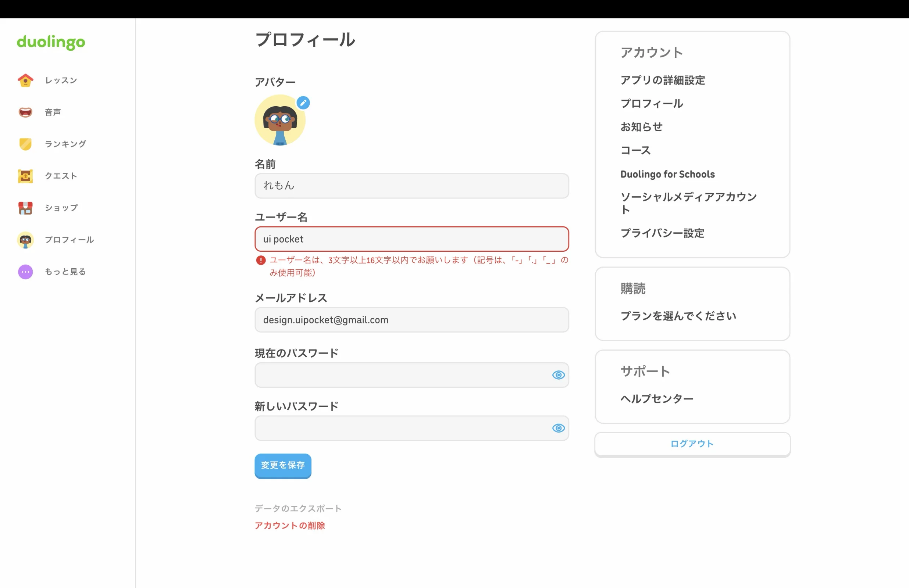Focus the 現在のパスワード field

(x=412, y=375)
